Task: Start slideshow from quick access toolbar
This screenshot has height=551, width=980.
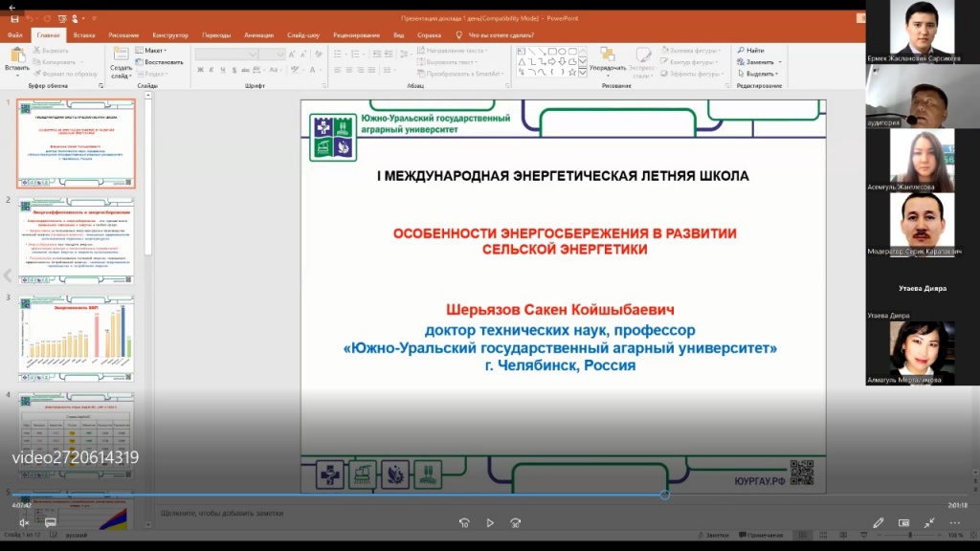Action: 62,19
